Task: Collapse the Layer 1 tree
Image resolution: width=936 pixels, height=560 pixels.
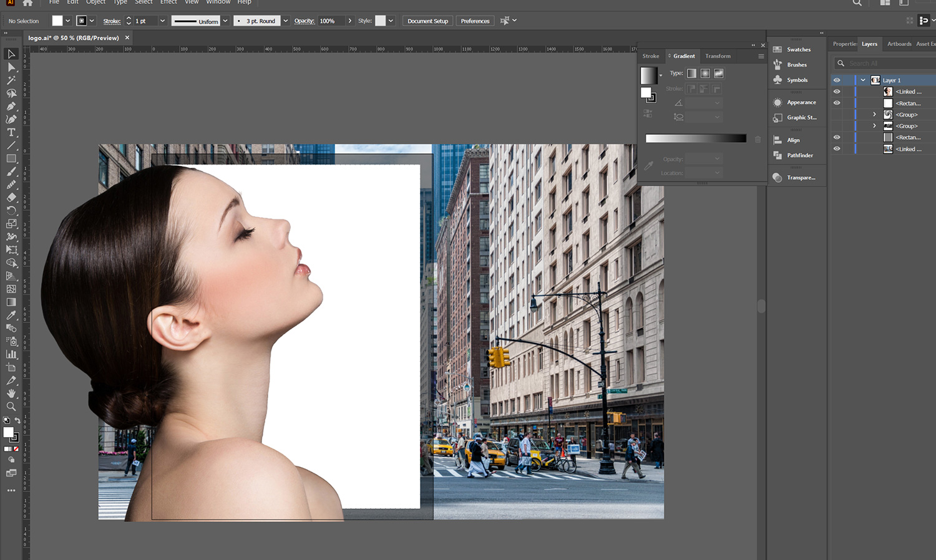Action: (863, 80)
